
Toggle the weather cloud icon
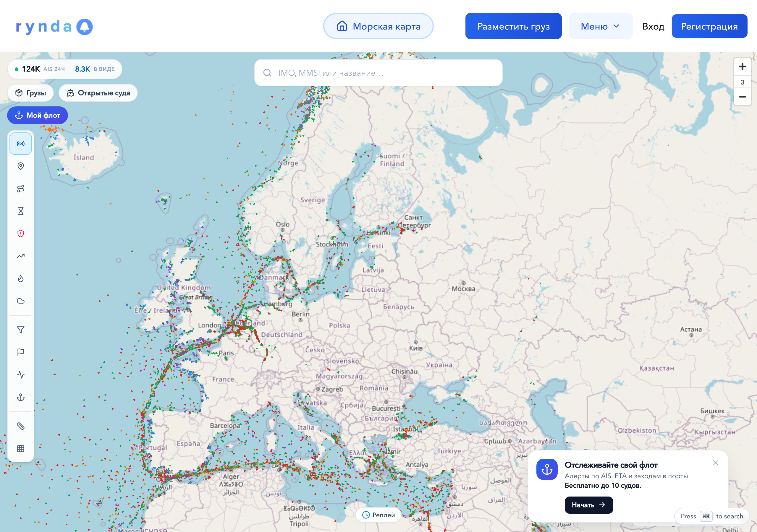click(20, 301)
